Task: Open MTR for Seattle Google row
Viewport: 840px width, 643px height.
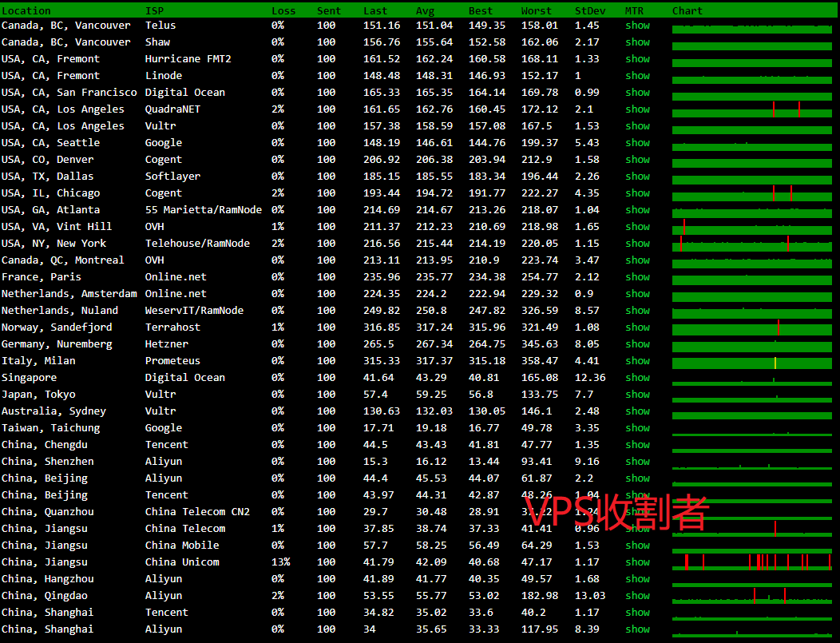Action: pos(637,143)
